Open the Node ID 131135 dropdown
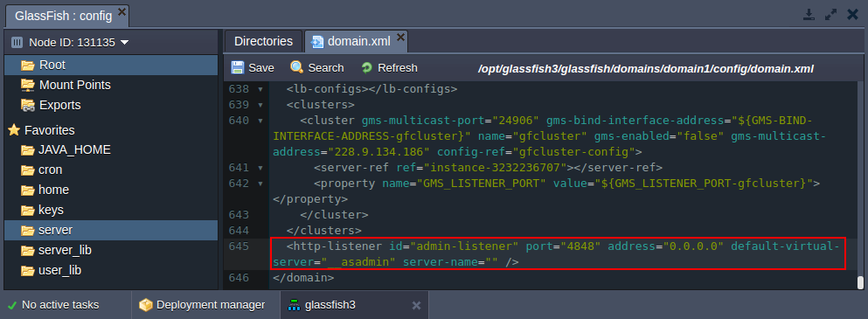868x319 pixels. pos(124,43)
